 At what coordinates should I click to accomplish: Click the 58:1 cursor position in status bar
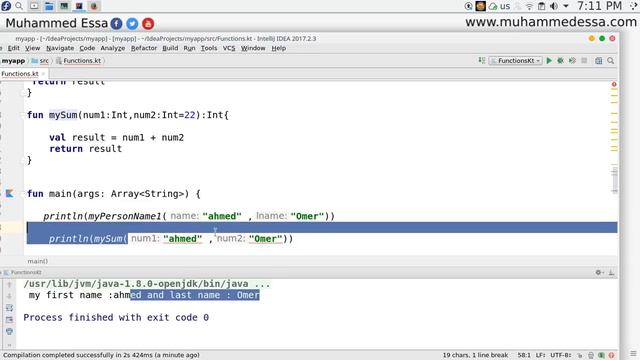[524, 355]
